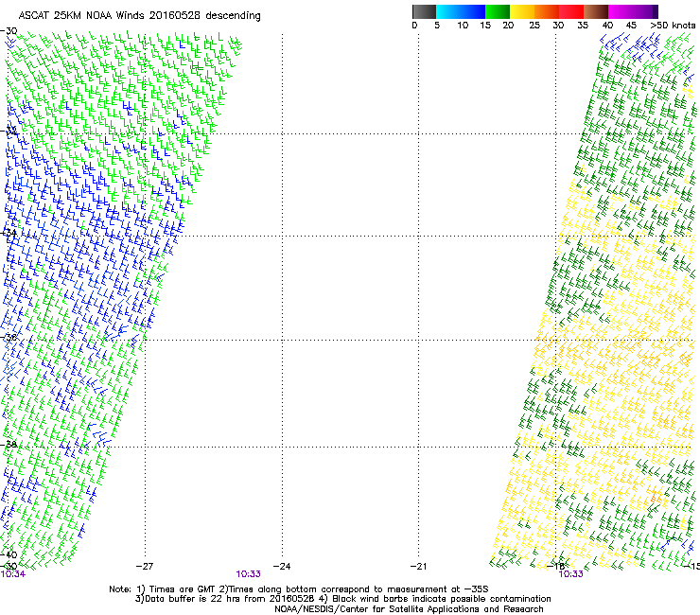The height and width of the screenshot is (615, 700).
Task: Select the orange 25-30 knot color bar segment
Action: pos(547,11)
